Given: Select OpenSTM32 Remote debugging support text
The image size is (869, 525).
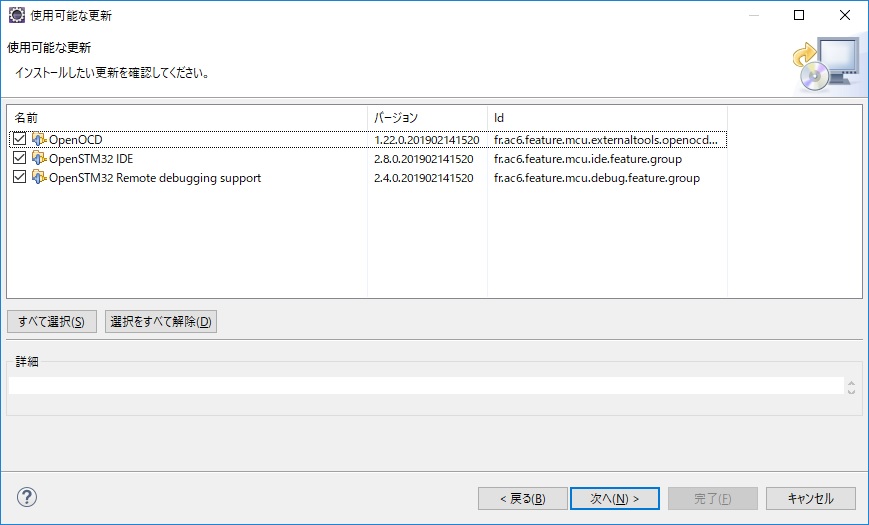Looking at the screenshot, I should [x=155, y=178].
